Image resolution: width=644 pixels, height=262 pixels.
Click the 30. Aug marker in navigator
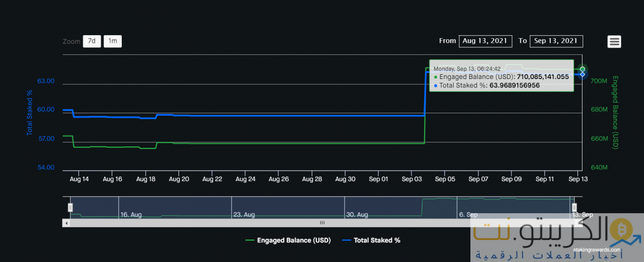coord(357,215)
